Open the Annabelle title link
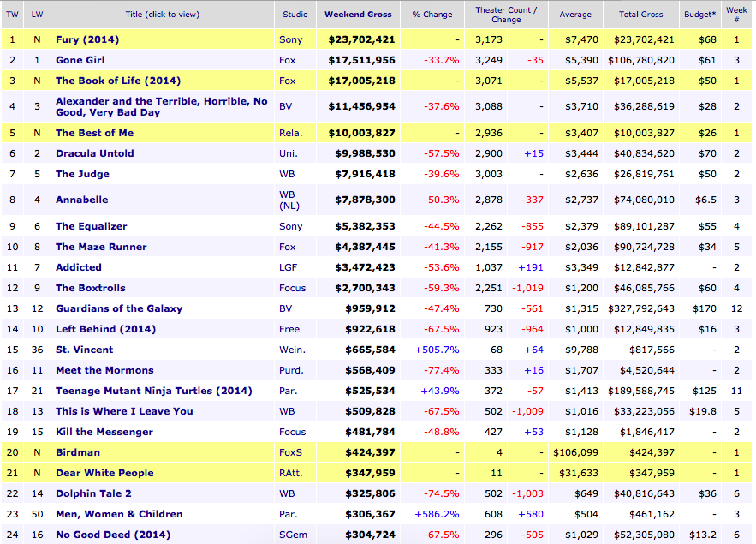The height and width of the screenshot is (544, 756). 82,200
